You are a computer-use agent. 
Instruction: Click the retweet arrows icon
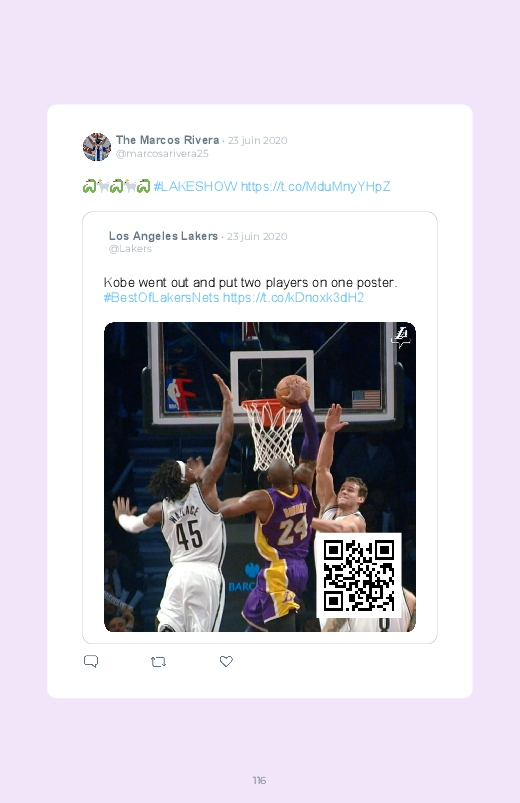click(x=158, y=662)
